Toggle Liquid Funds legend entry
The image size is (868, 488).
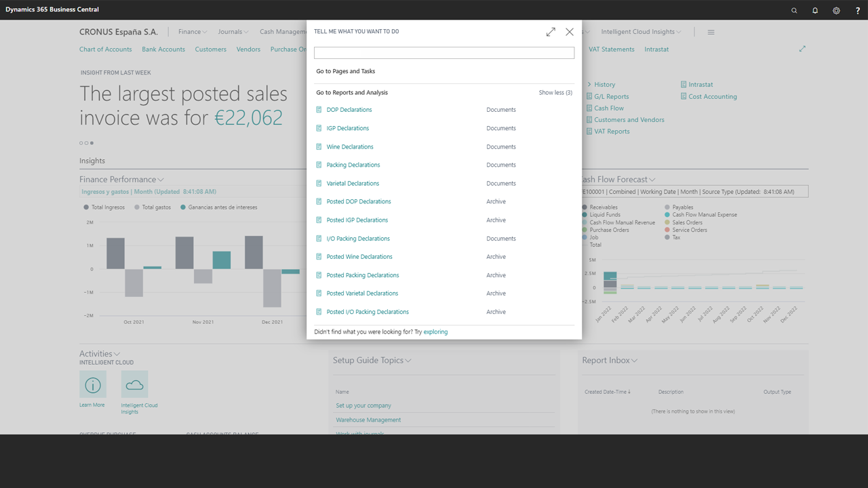601,215
